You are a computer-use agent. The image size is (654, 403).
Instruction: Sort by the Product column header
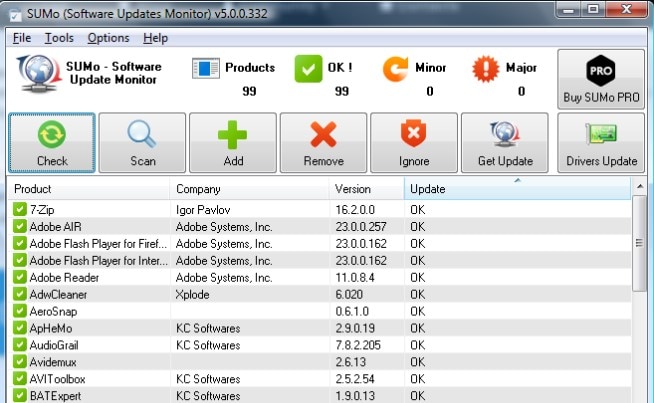88,189
